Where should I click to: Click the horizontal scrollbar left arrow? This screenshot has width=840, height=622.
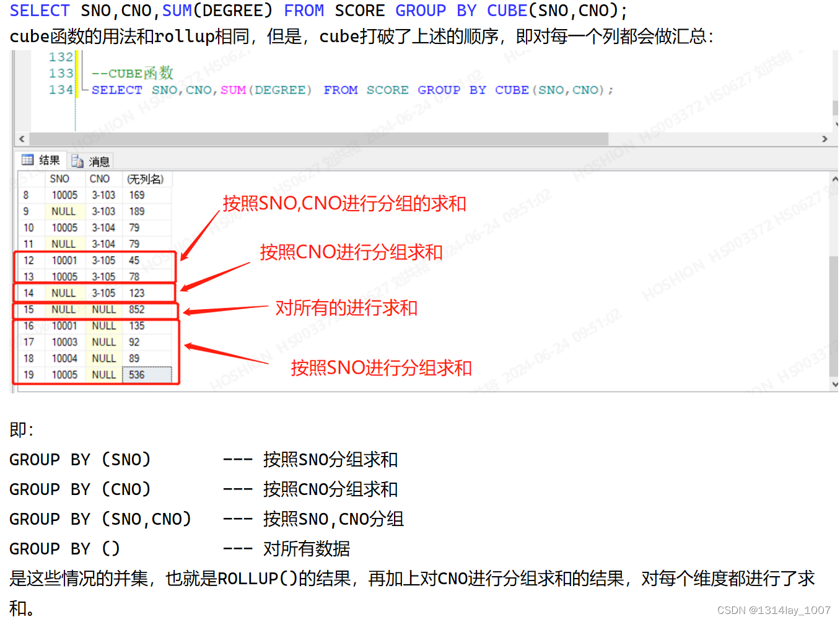[x=22, y=139]
